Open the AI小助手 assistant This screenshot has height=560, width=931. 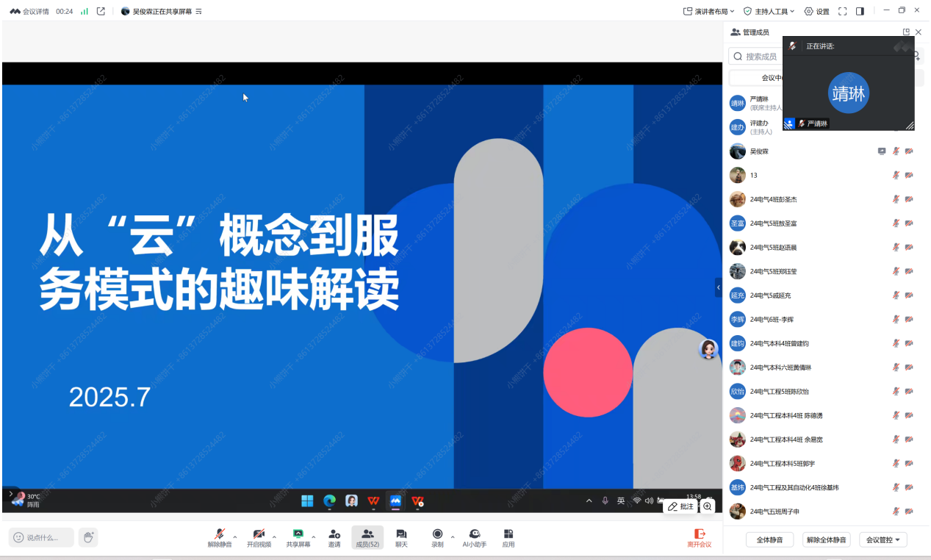474,537
